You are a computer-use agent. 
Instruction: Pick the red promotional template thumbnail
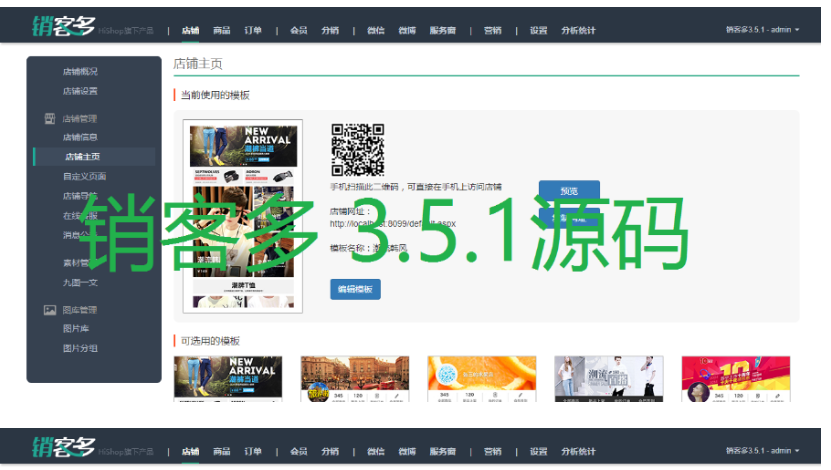pyautogui.click(x=735, y=379)
